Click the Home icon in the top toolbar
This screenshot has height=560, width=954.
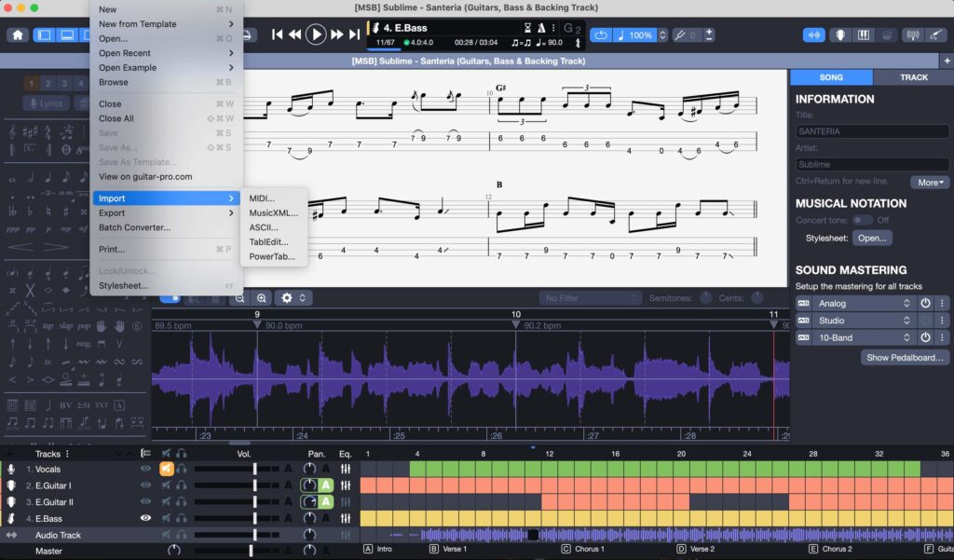coord(17,34)
